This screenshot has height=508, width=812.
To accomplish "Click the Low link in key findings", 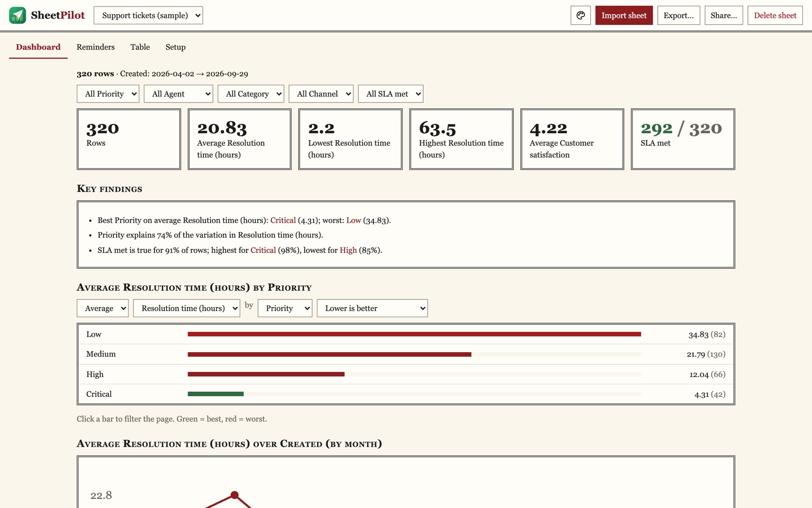I will (x=354, y=220).
